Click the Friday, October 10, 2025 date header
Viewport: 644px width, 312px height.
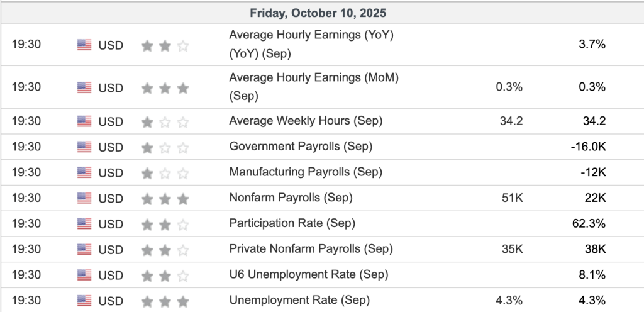318,13
